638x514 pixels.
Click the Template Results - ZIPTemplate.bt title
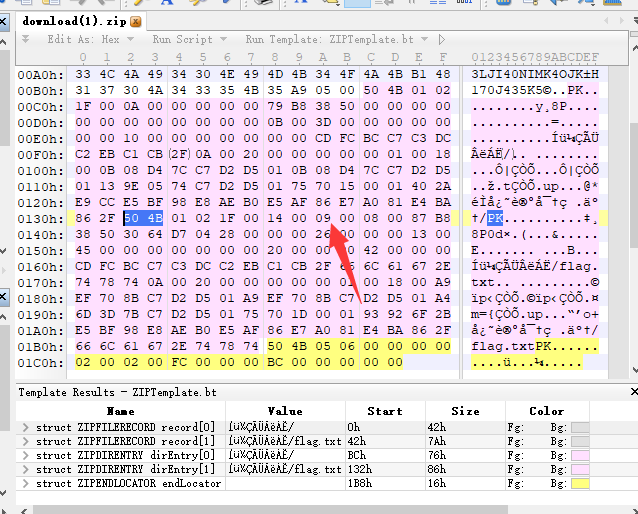point(118,392)
